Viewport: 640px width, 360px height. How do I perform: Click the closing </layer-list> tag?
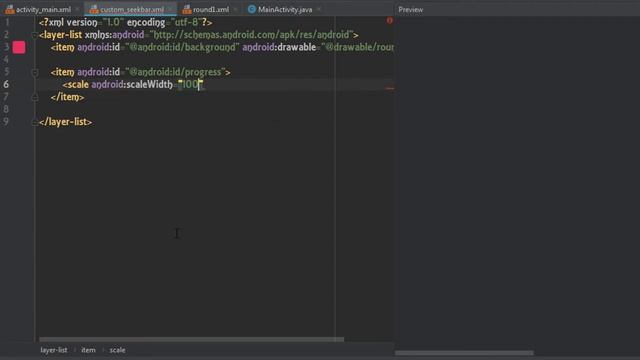66,122
